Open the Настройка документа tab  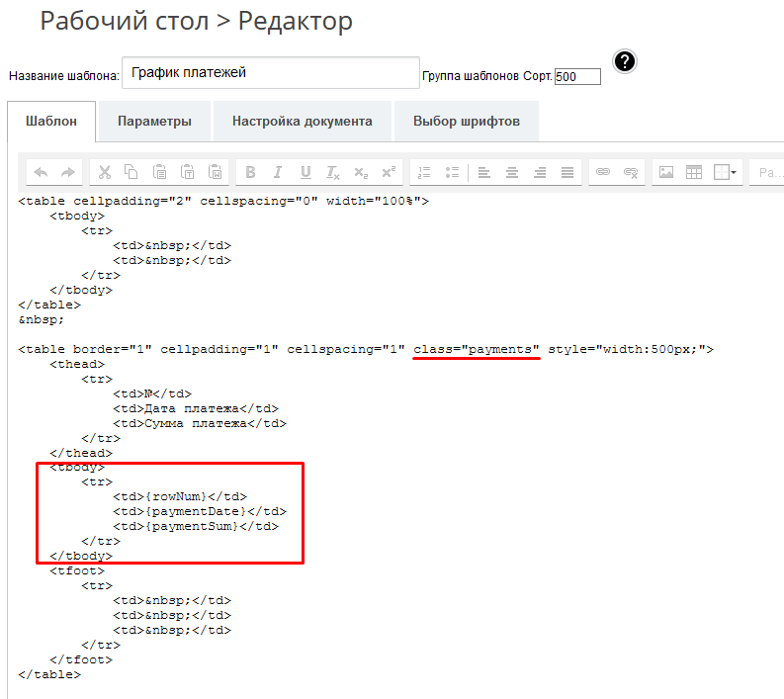303,122
